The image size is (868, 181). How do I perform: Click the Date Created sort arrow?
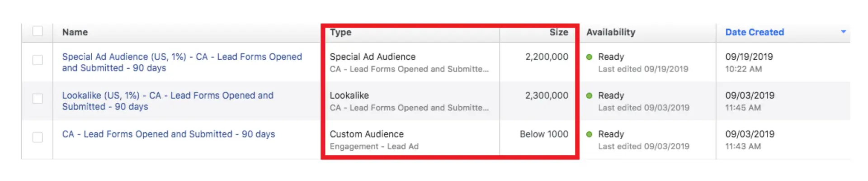(x=843, y=32)
